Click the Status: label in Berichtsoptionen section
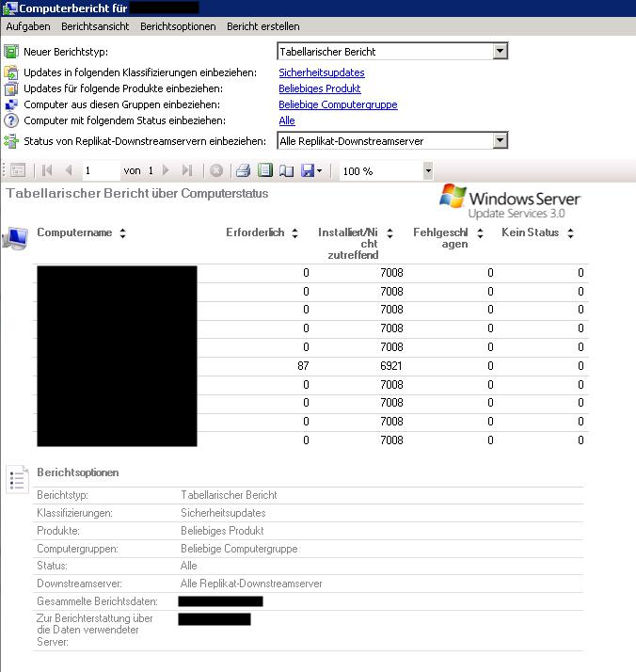 point(53,566)
